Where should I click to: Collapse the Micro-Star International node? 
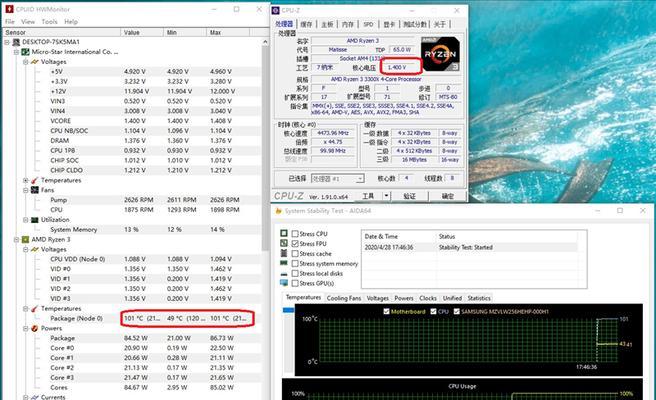click(x=16, y=52)
